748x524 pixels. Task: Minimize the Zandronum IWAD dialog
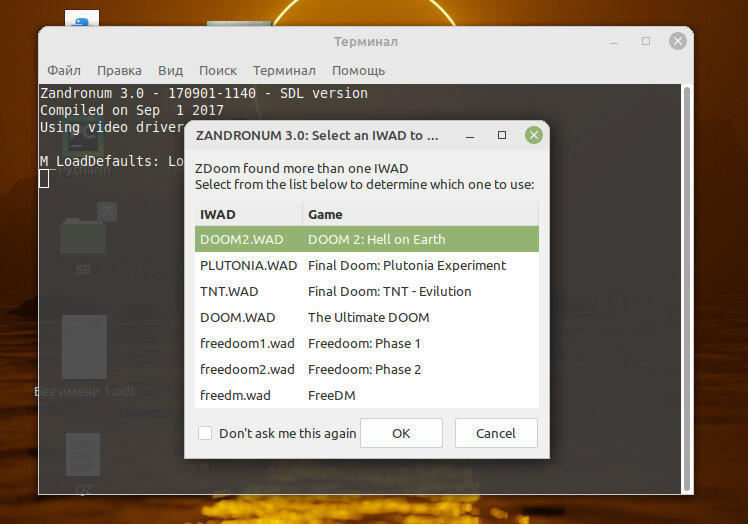[470, 137]
